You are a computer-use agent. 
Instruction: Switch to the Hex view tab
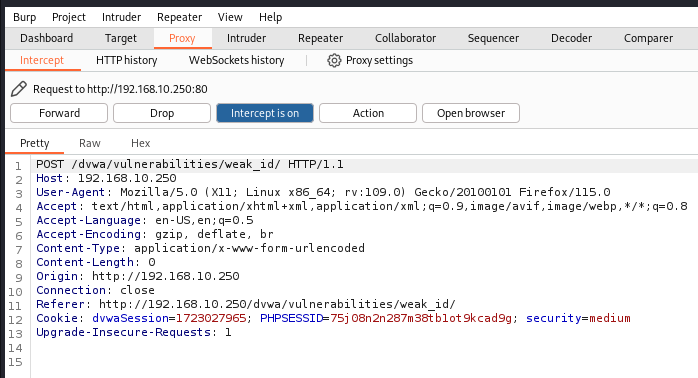[141, 143]
